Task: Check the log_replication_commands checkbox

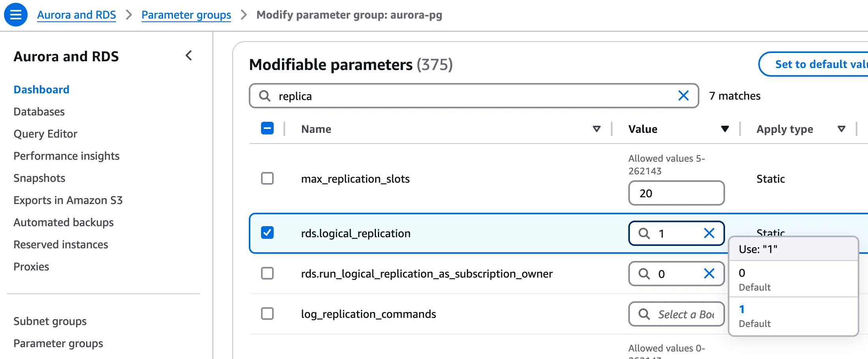Action: pos(267,314)
